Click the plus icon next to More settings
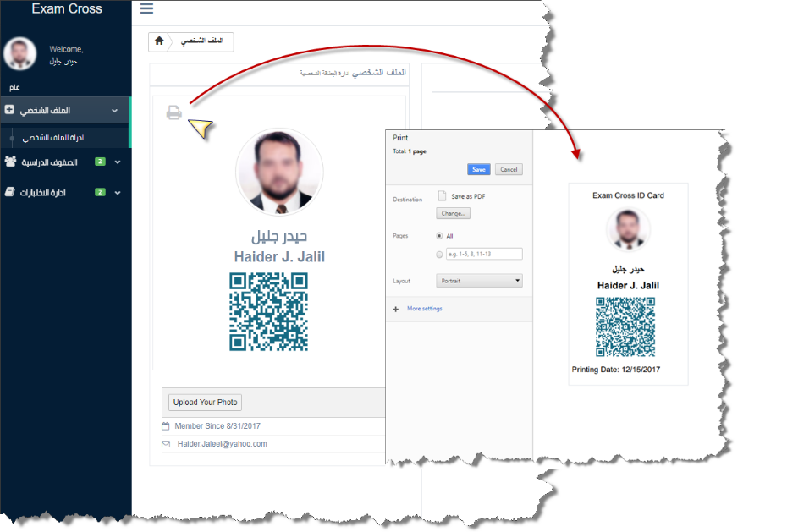 pyautogui.click(x=395, y=309)
